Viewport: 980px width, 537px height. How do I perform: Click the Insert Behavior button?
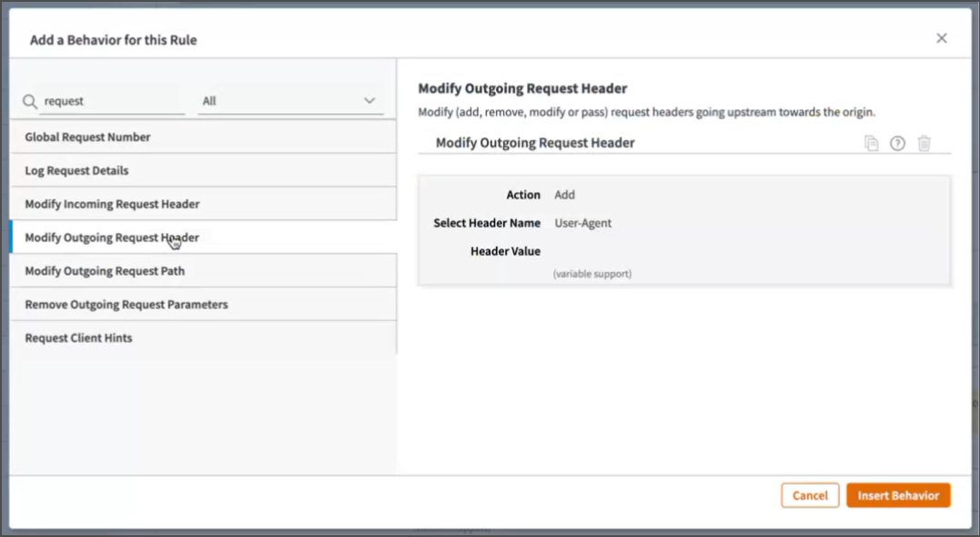pos(898,496)
